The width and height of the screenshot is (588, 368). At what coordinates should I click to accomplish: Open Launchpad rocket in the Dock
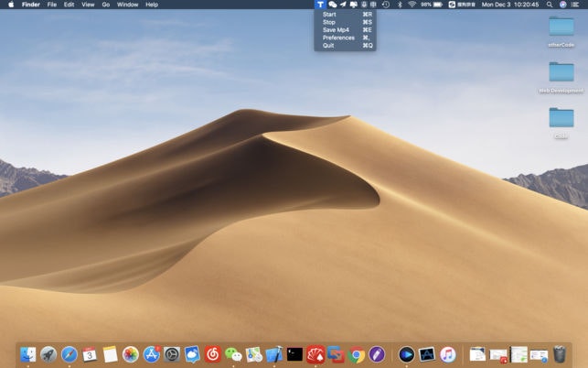[48, 354]
